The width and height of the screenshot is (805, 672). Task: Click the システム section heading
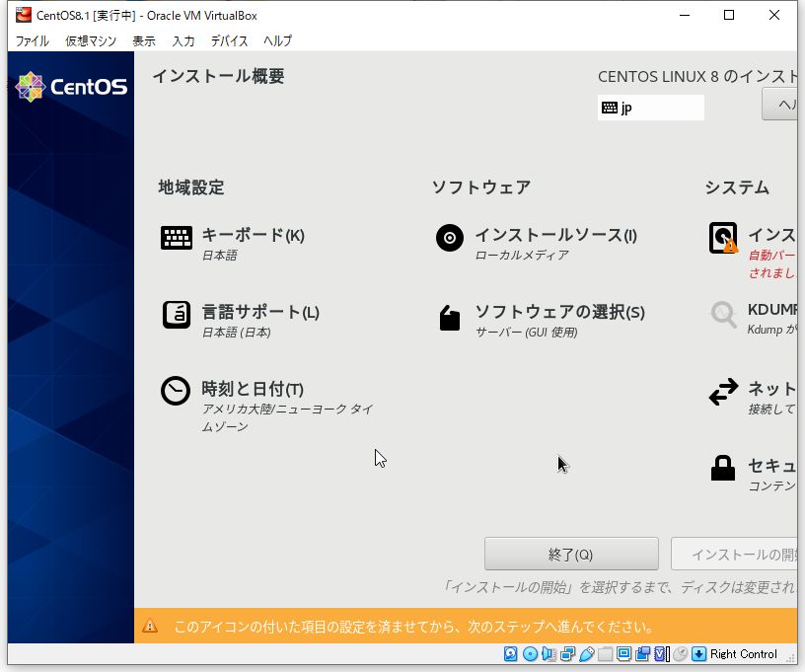[x=737, y=187]
